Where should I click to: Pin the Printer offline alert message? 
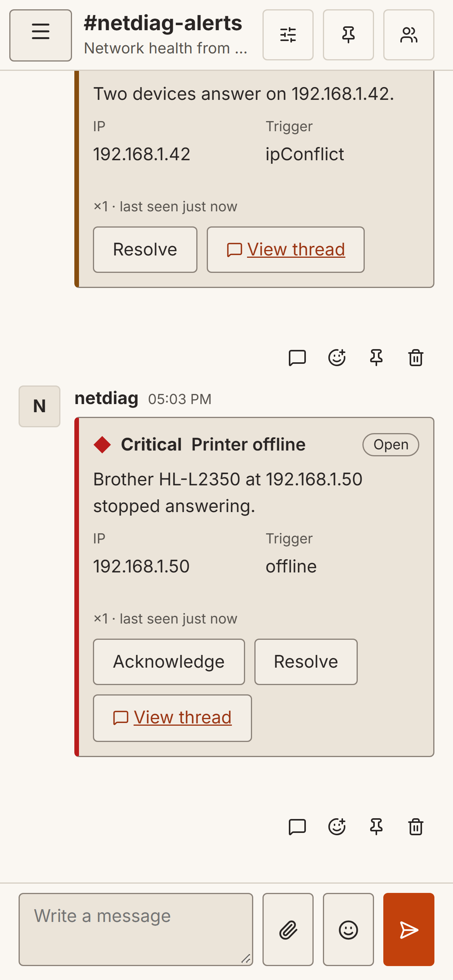(376, 827)
